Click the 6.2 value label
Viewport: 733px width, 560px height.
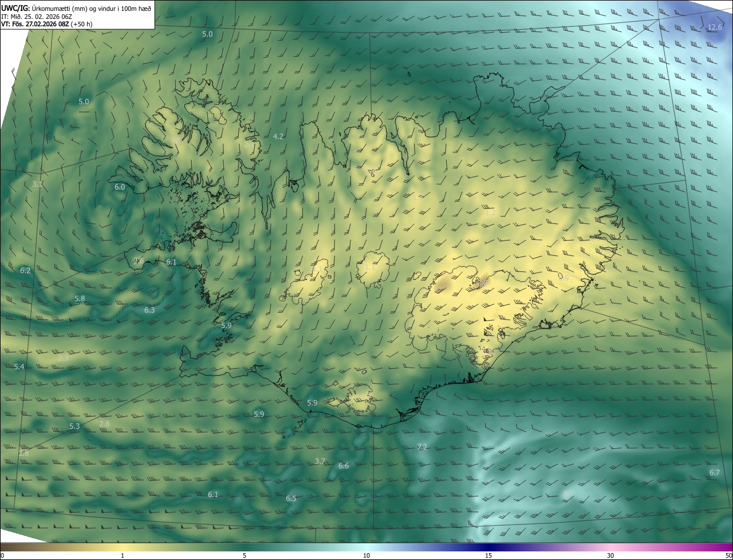tap(25, 270)
